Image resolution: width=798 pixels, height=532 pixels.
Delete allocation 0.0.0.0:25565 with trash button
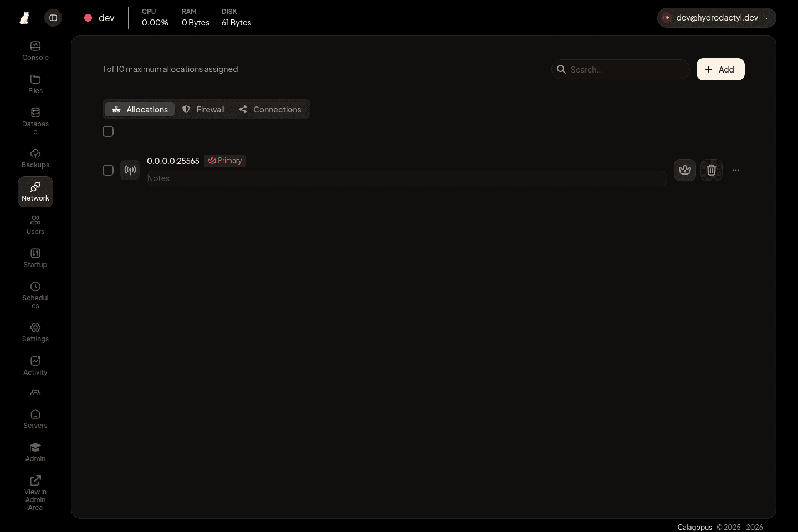pyautogui.click(x=712, y=170)
